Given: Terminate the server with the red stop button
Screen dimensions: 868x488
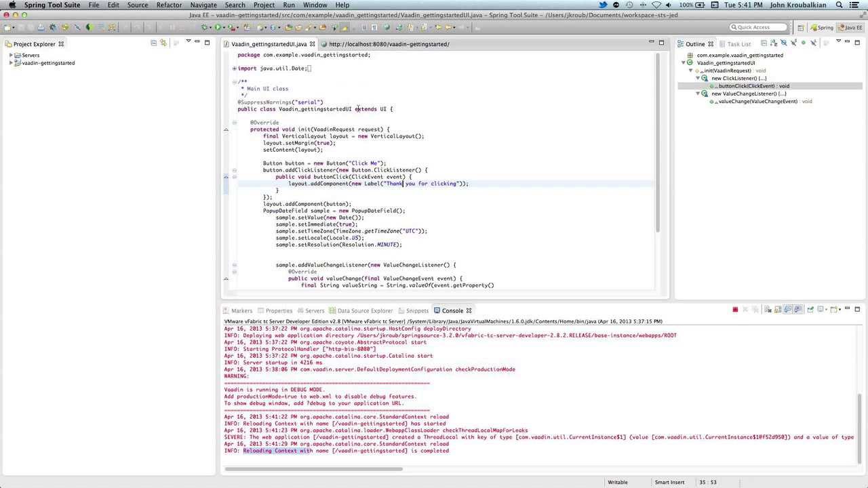Looking at the screenshot, I should click(735, 310).
